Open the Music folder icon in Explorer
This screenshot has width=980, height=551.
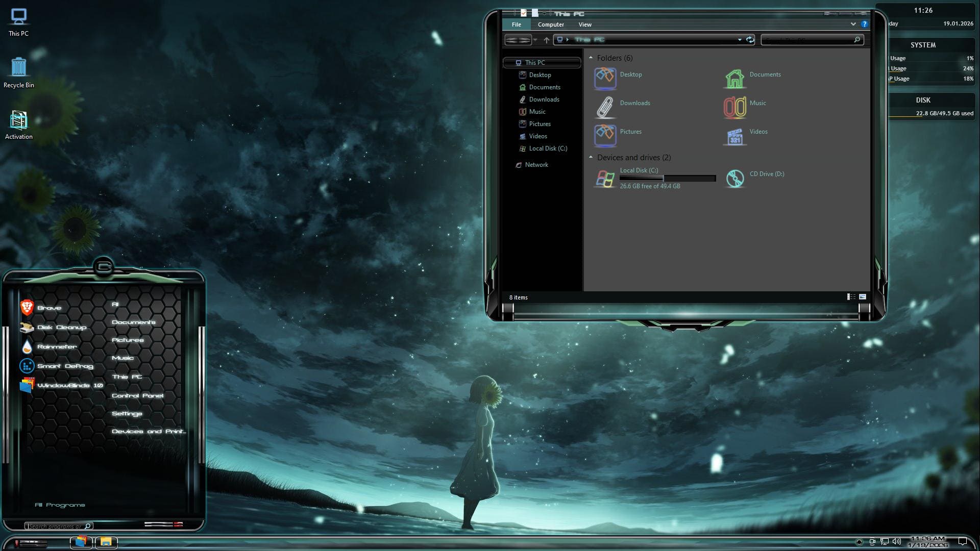point(734,107)
